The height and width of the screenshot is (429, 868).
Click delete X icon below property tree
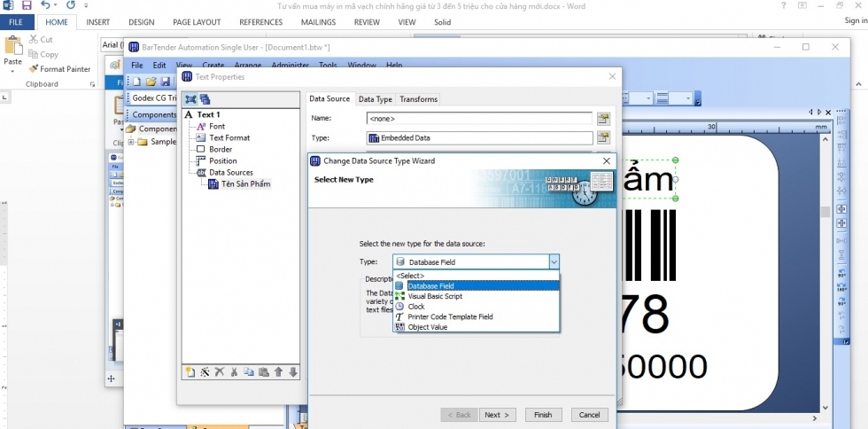pos(220,372)
